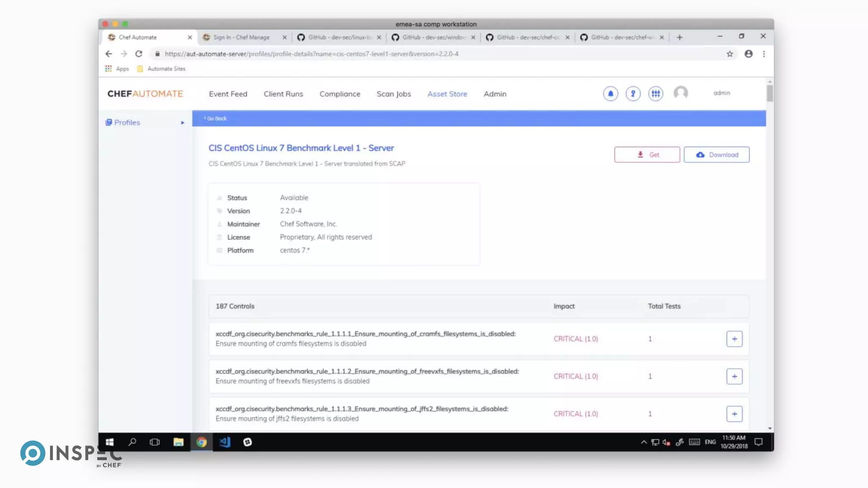
Task: Download the CIS CentOS profile
Action: click(x=716, y=155)
